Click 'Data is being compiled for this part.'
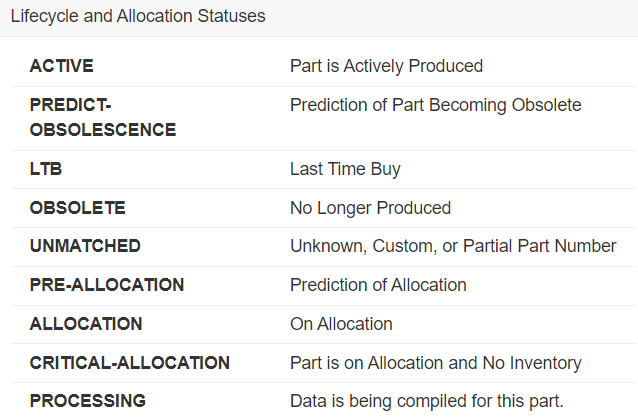This screenshot has width=638, height=417. (427, 401)
